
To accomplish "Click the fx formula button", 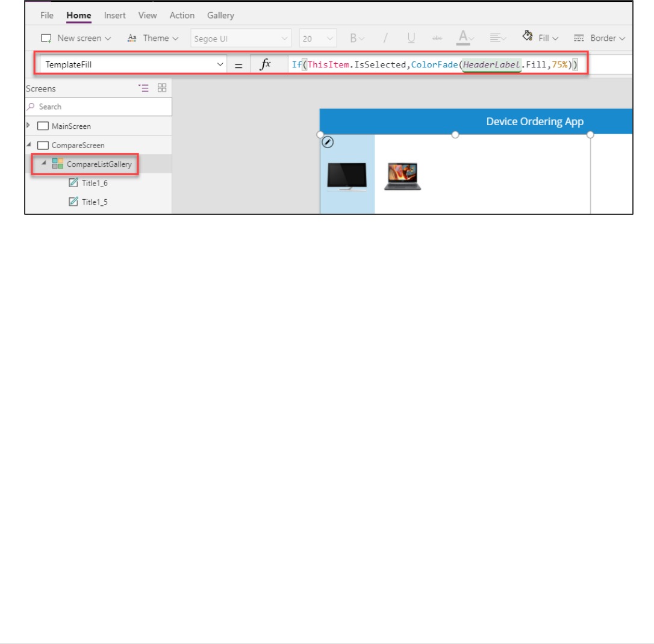I will [265, 64].
